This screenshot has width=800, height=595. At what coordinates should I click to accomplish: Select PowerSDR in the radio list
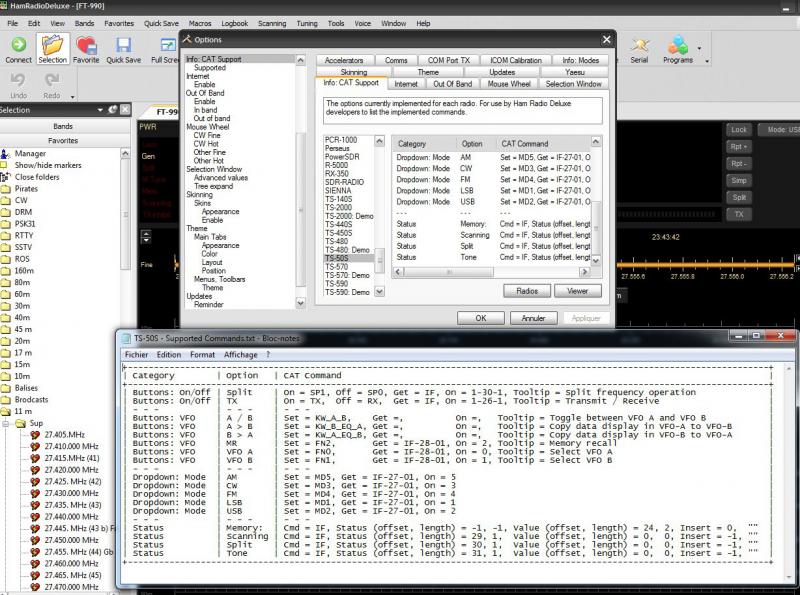pyautogui.click(x=342, y=157)
